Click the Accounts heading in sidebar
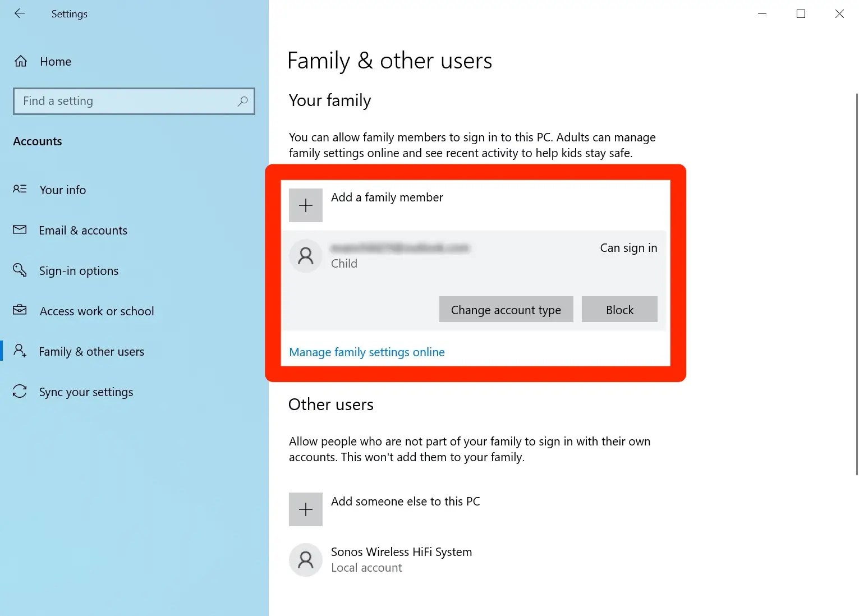The height and width of the screenshot is (616, 859). [38, 141]
